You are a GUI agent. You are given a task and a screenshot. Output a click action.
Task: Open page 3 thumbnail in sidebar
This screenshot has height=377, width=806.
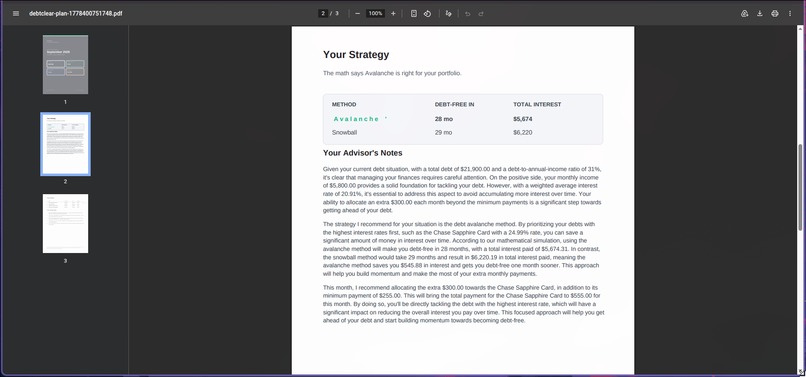coord(65,223)
